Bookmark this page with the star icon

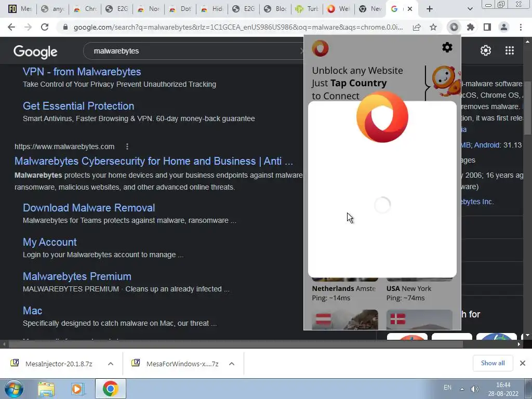point(433,27)
